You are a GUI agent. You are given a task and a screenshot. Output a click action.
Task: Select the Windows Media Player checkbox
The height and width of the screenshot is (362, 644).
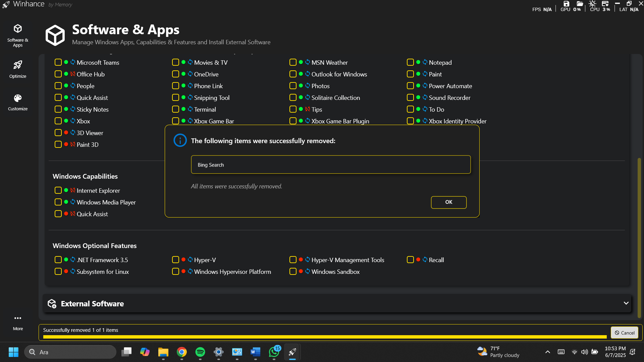point(58,202)
